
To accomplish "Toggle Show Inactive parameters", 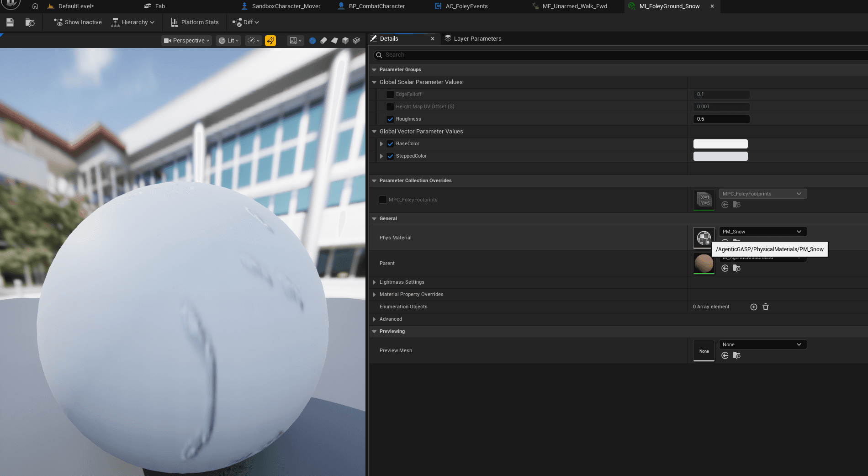I will 78,22.
